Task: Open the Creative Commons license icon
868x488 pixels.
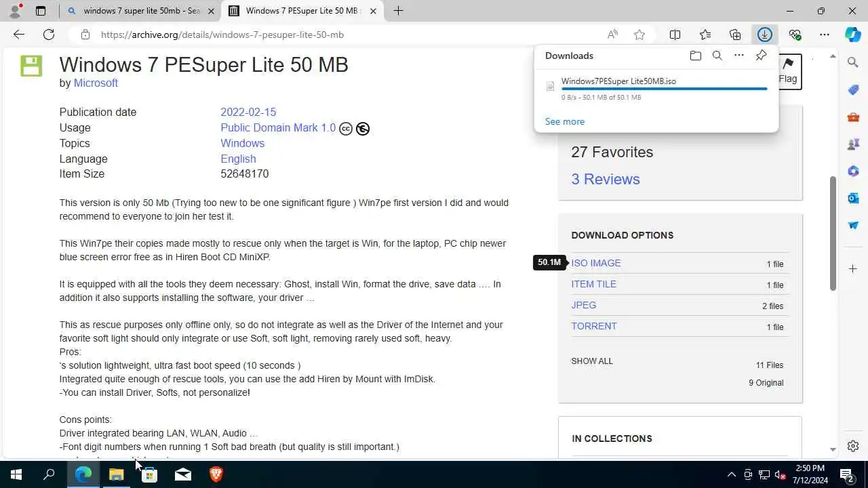Action: pos(346,128)
